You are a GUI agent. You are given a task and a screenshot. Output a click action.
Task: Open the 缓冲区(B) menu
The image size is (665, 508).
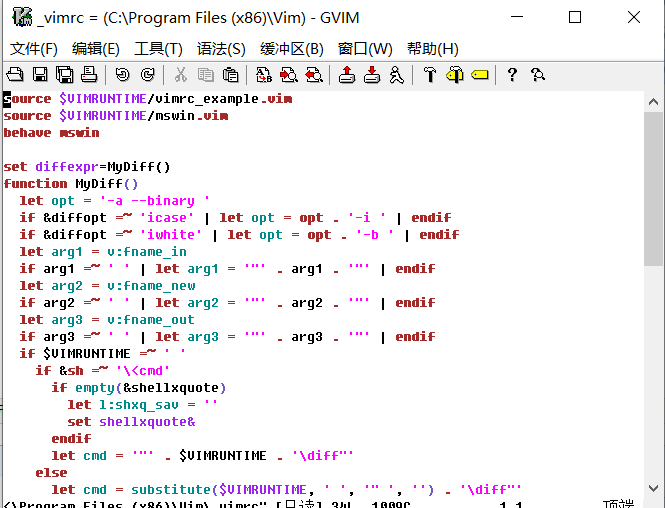292,49
